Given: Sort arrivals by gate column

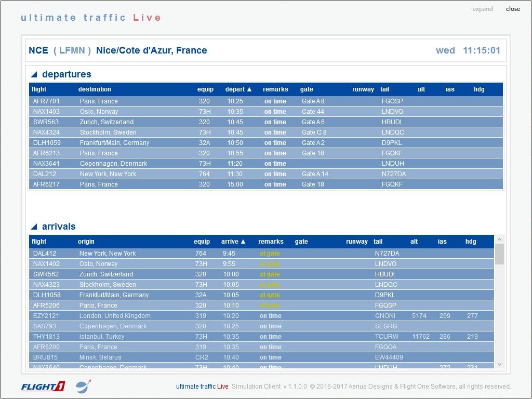Looking at the screenshot, I should coord(301,242).
